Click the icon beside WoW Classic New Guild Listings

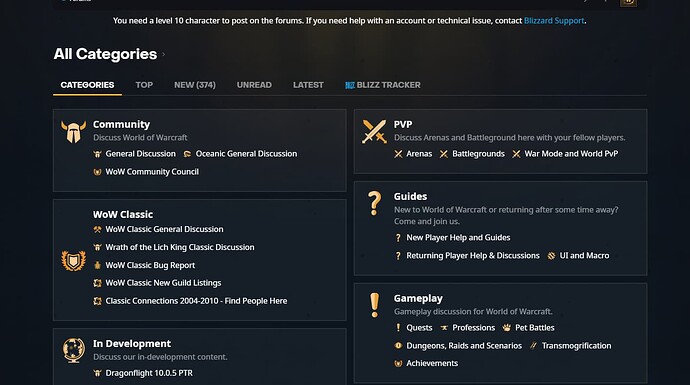click(97, 283)
